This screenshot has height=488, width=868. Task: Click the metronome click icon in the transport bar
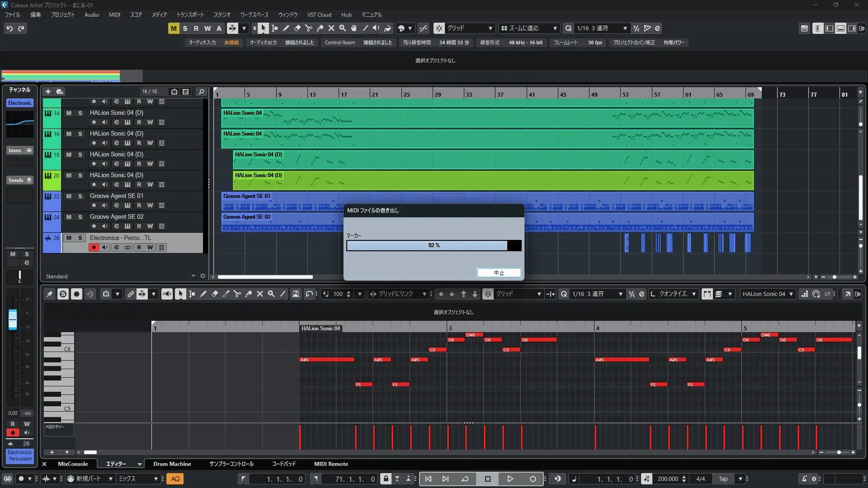804,479
